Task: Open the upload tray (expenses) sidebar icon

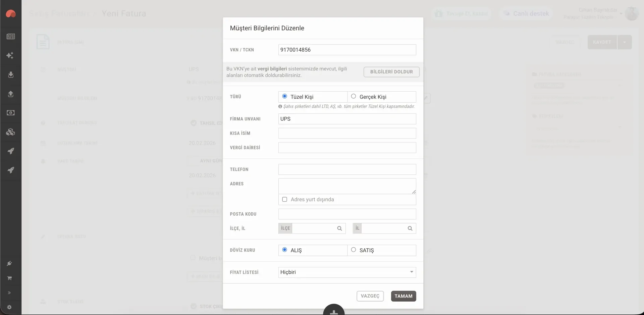Action: tap(11, 94)
